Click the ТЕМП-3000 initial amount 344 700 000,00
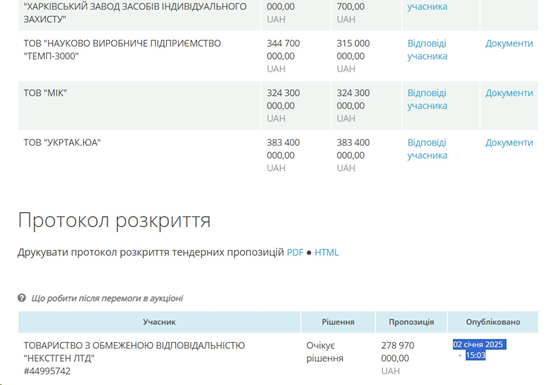This screenshot has height=385, width=553. pyautogui.click(x=283, y=50)
